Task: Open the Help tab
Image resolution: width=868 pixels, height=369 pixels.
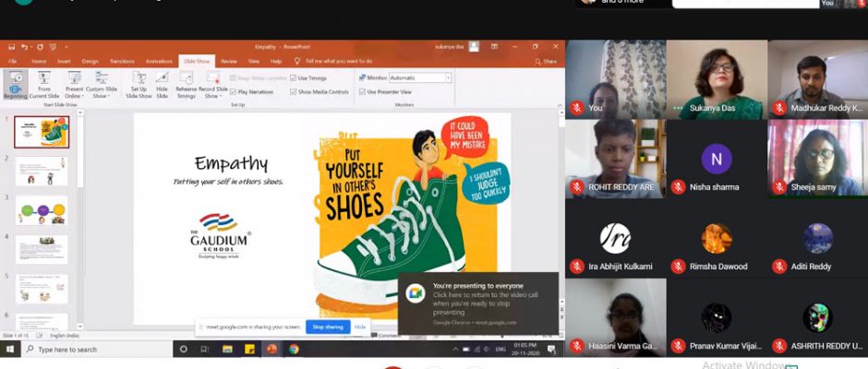Action: tap(276, 62)
